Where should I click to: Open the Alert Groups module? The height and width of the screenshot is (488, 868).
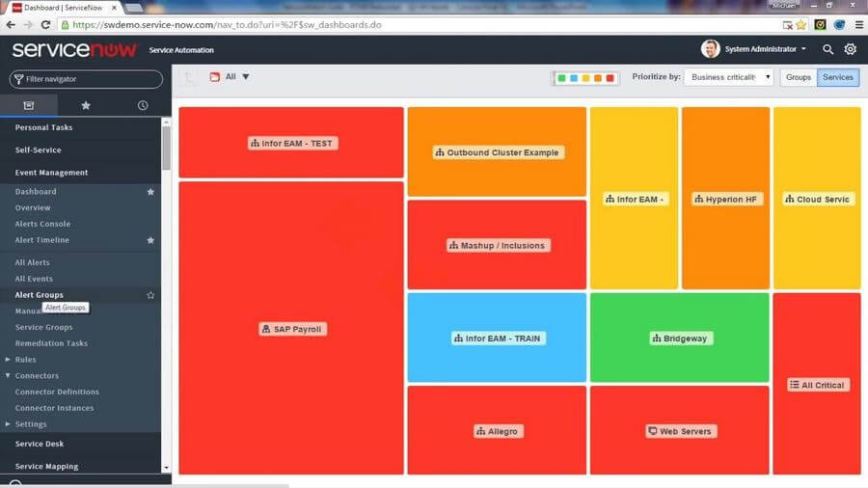(x=39, y=295)
